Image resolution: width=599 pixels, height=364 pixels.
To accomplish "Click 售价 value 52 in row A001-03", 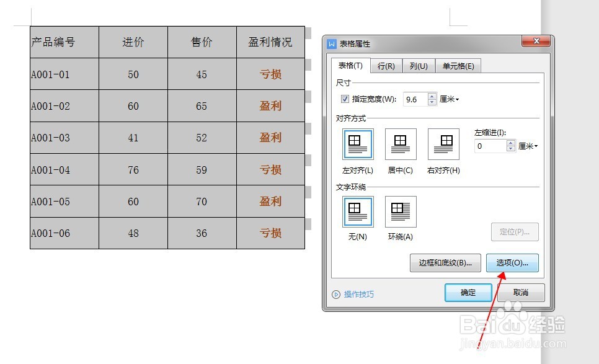I will 202,138.
